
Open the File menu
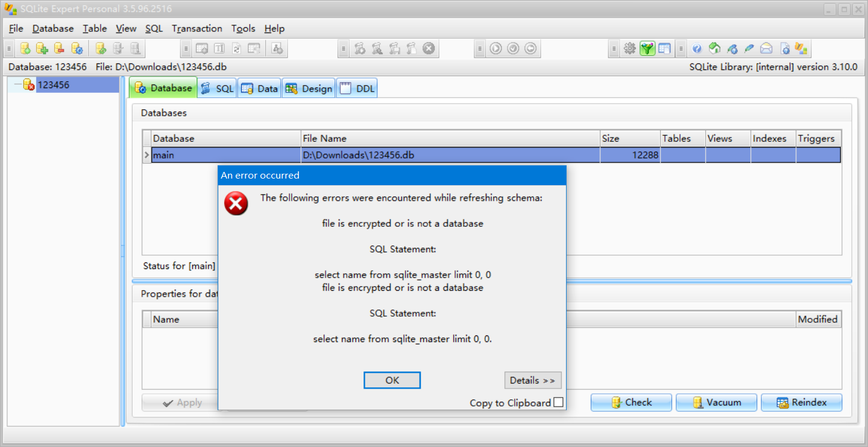click(x=16, y=28)
